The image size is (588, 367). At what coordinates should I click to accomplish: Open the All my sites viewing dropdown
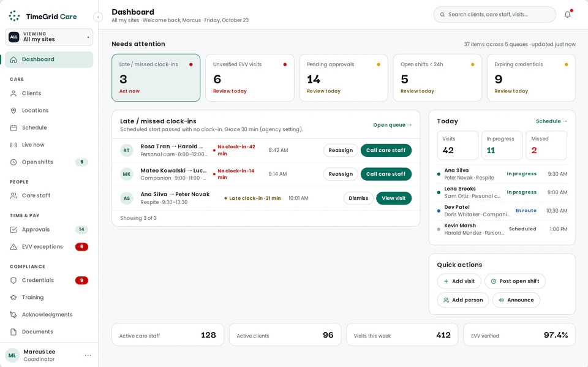49,37
